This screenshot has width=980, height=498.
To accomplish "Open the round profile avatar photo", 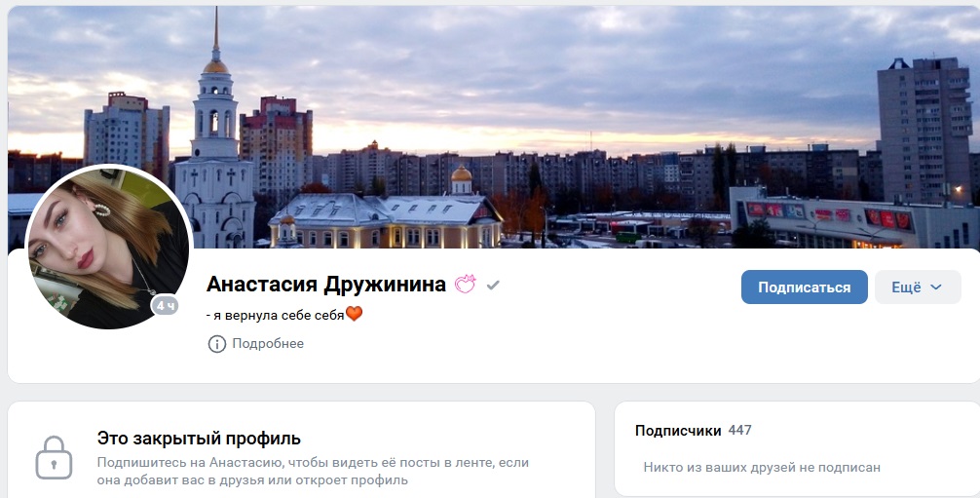I will click(109, 247).
